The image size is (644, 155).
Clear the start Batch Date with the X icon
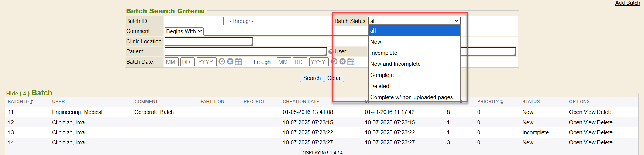[x=230, y=61]
